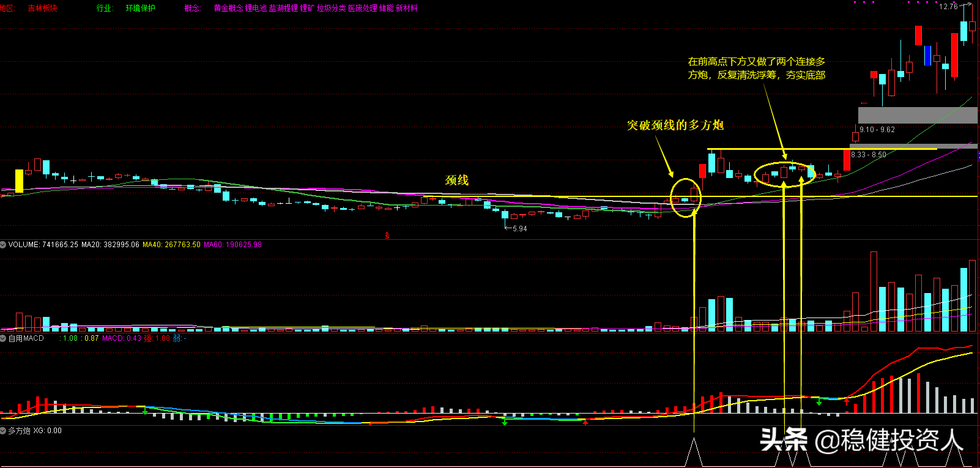Click the yellow 0.87 MACD value
The width and height of the screenshot is (980, 468).
[91, 338]
